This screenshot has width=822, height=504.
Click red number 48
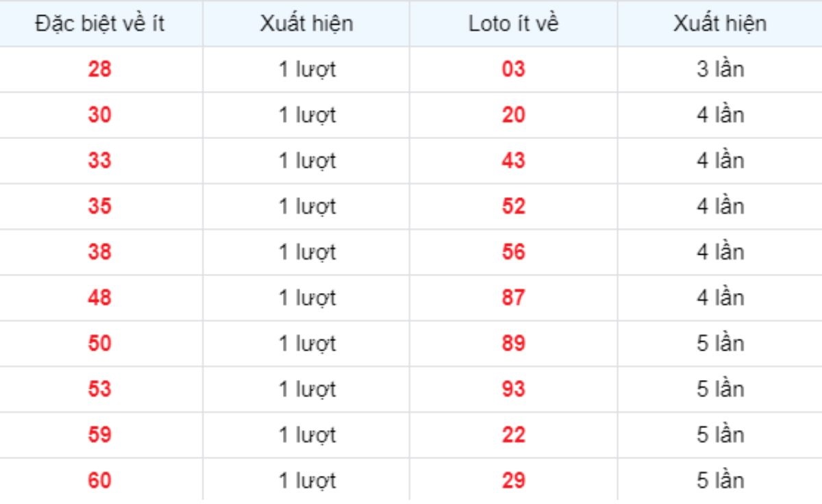(99, 298)
